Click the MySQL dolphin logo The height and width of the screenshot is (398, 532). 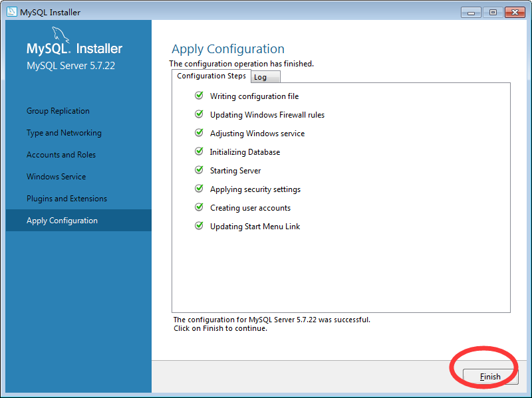click(x=60, y=35)
